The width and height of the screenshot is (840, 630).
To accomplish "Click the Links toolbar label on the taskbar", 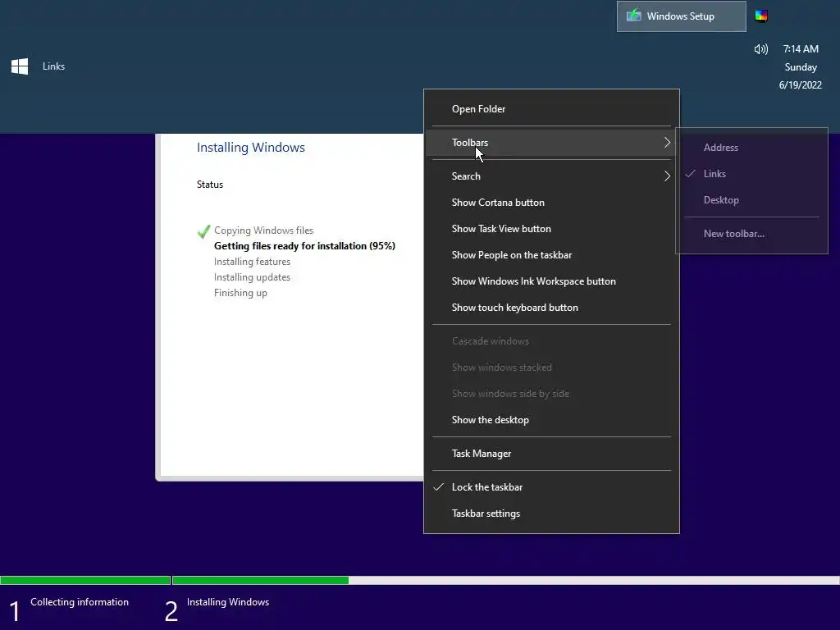I will pos(53,66).
